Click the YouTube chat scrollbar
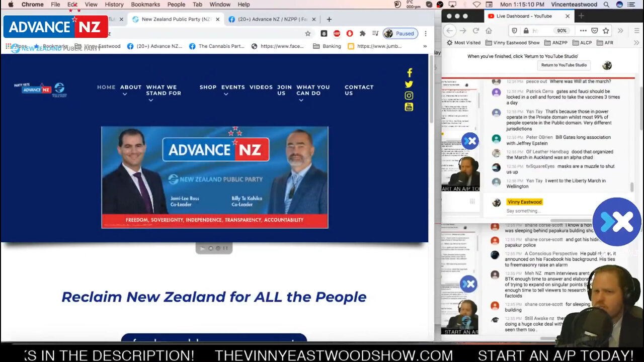 (632, 188)
